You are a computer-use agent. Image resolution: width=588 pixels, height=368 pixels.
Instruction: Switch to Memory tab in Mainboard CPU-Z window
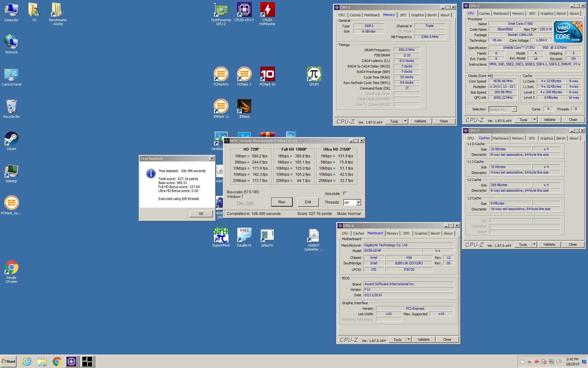(392, 233)
